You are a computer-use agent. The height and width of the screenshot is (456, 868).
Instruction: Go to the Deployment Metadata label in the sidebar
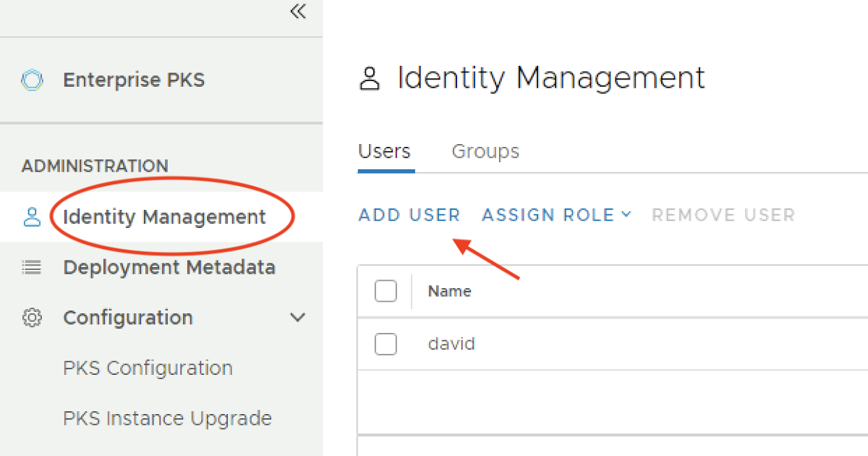click(x=169, y=268)
